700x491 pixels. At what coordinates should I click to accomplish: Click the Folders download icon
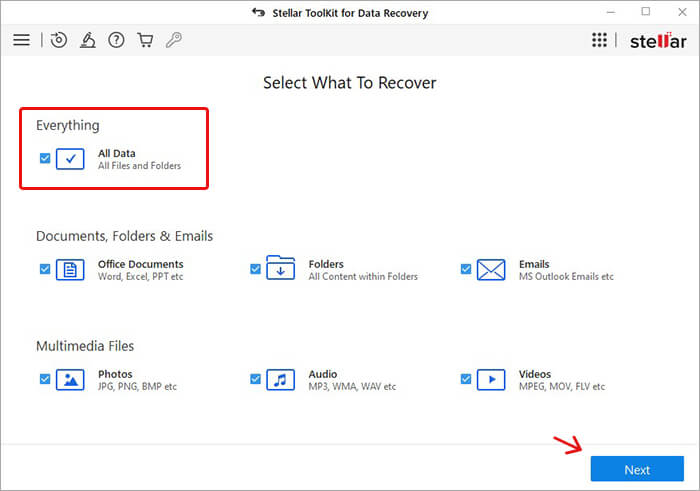[x=280, y=268]
